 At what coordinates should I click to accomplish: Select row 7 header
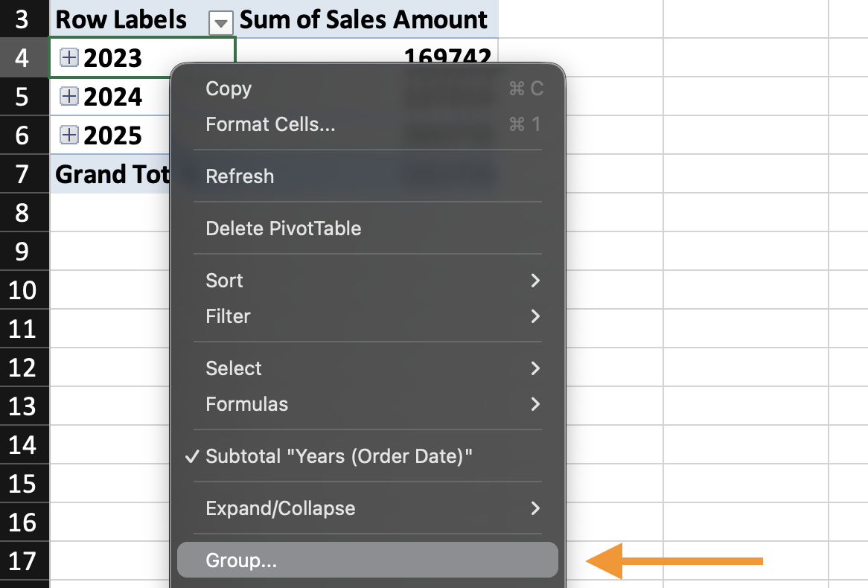[x=24, y=174]
